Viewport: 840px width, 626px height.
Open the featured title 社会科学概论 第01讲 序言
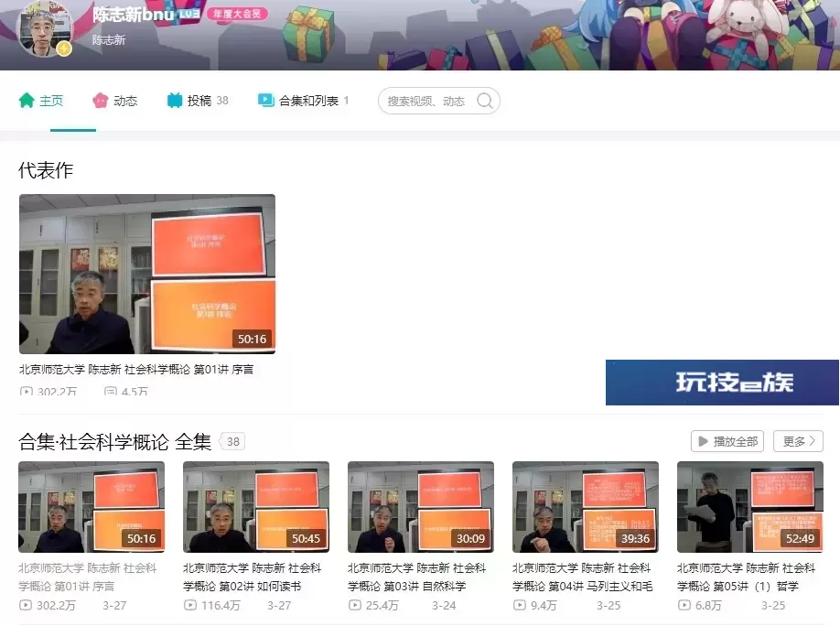(136, 369)
